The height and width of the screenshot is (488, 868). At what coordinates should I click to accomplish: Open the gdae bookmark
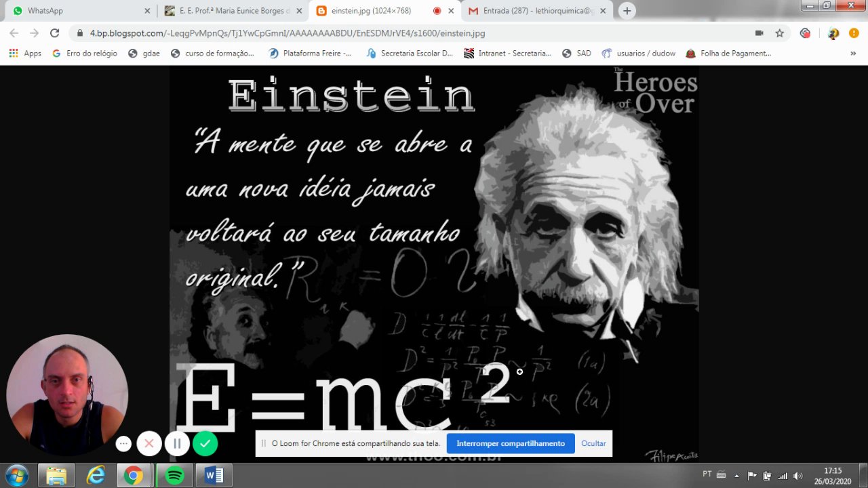coord(144,53)
